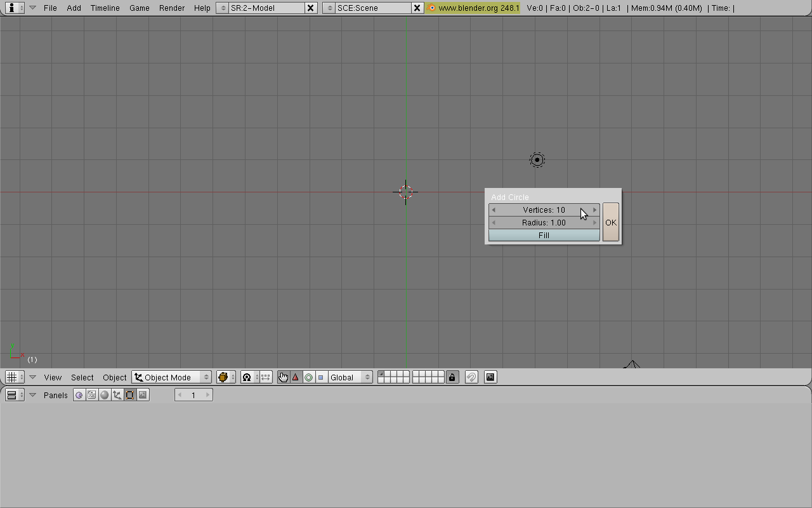Toggle layer 1 button
This screenshot has width=812, height=508.
[x=381, y=374]
